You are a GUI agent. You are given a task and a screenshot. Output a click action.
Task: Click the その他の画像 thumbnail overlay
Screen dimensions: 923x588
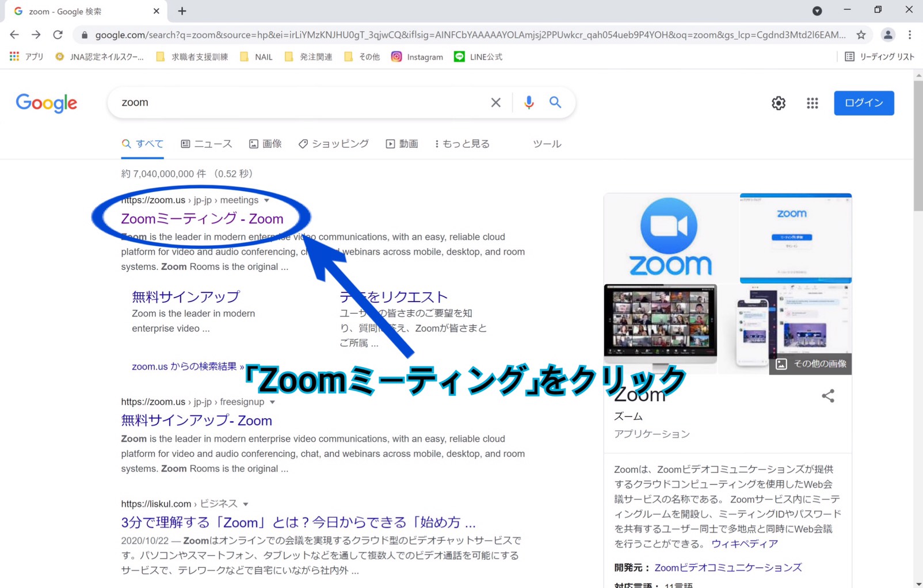coord(810,364)
